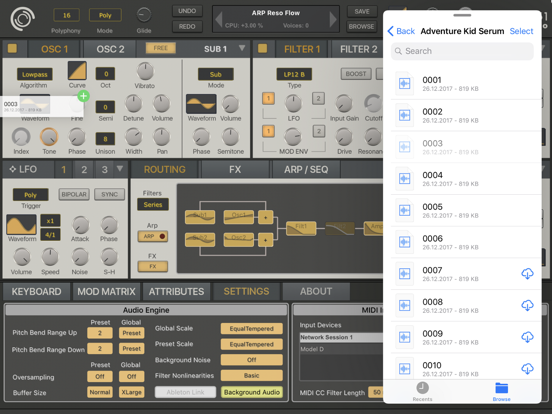Image resolution: width=552 pixels, height=414 pixels.
Task: Select the Filt1 routing block
Action: (x=301, y=228)
